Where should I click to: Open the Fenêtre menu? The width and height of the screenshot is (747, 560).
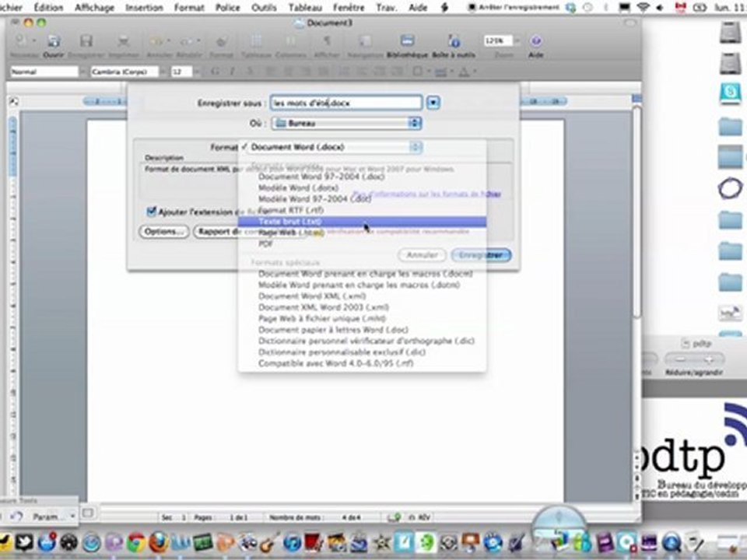pos(349,7)
